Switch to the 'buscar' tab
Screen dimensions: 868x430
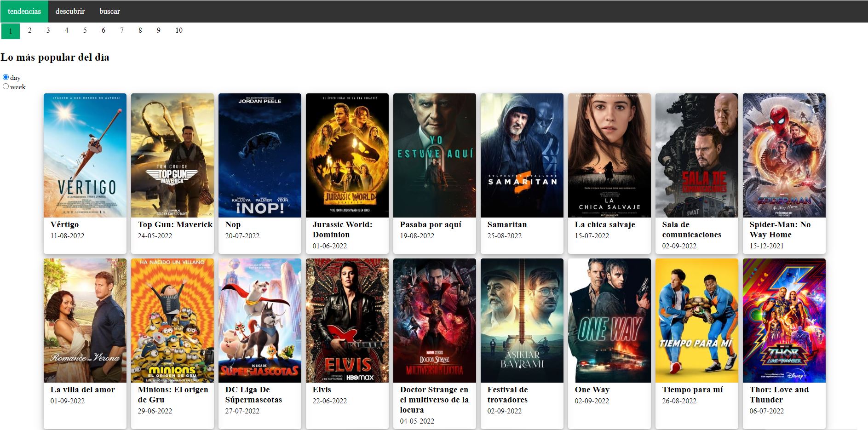click(x=109, y=11)
